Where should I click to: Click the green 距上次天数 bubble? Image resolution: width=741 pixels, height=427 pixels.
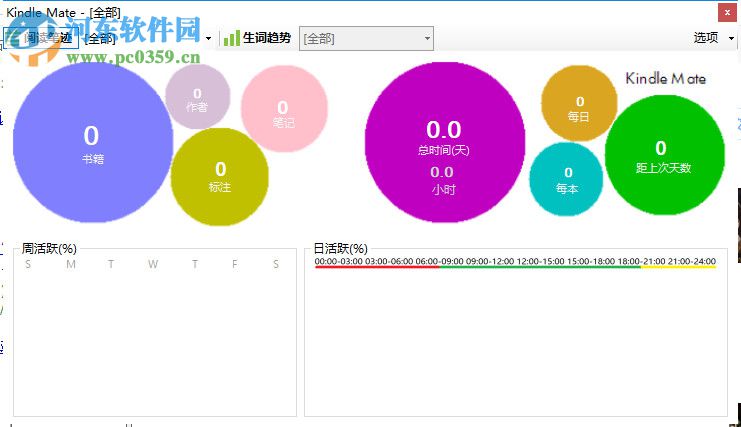[664, 155]
